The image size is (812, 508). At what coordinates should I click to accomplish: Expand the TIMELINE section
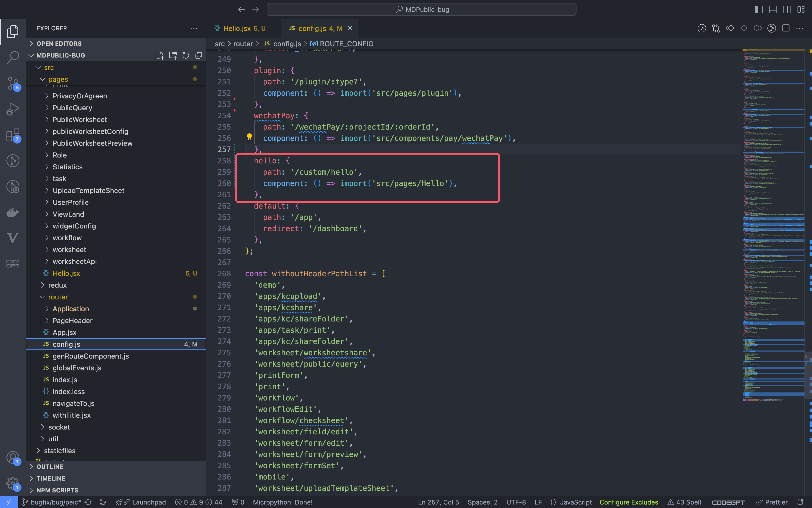116,478
